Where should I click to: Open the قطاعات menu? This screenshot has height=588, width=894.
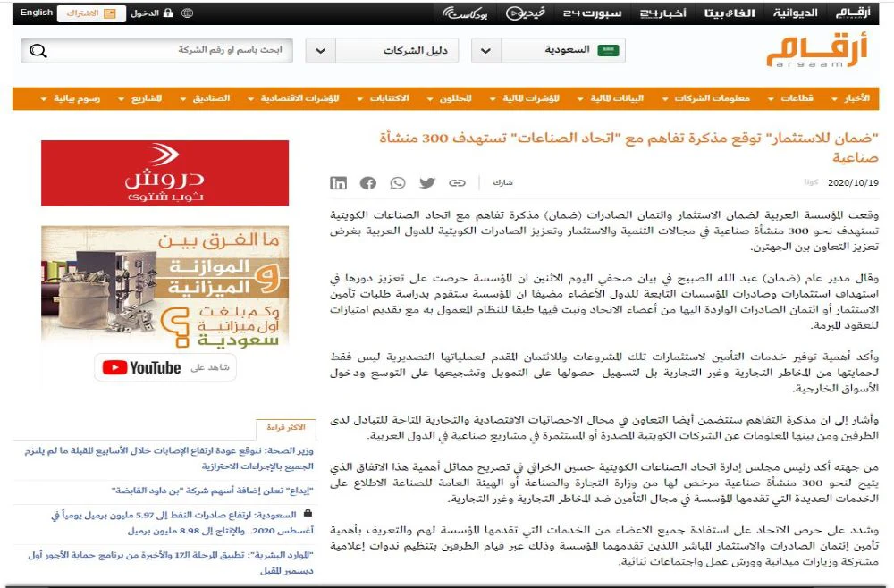pos(791,98)
